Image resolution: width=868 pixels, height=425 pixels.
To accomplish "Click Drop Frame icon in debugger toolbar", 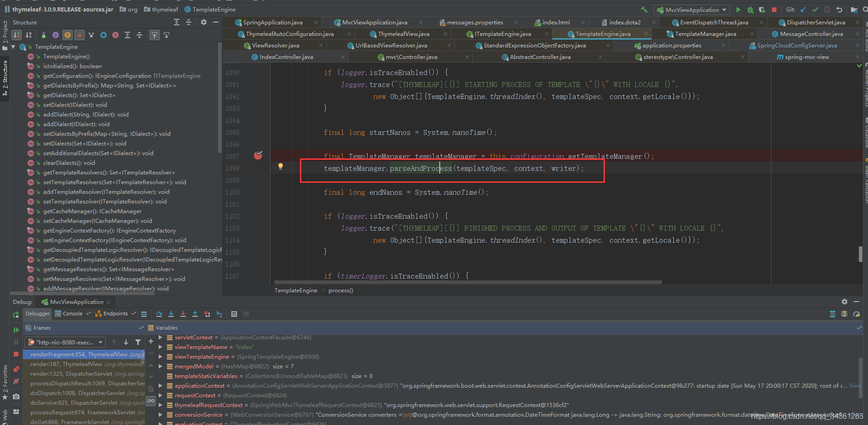I will click(x=207, y=314).
